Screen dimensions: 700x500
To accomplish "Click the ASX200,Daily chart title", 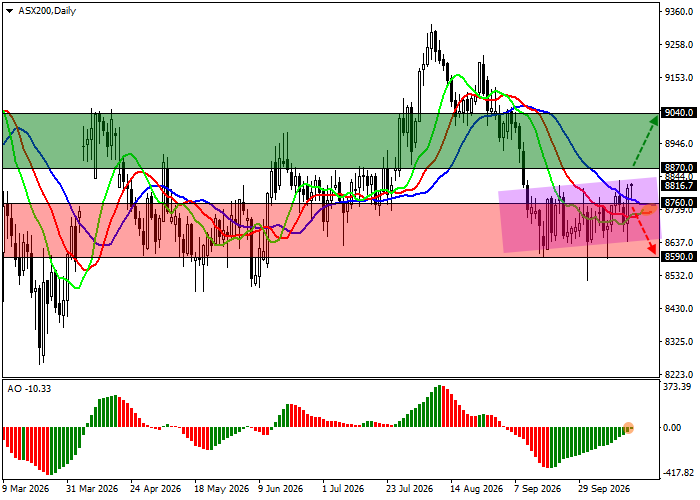I will [47, 11].
